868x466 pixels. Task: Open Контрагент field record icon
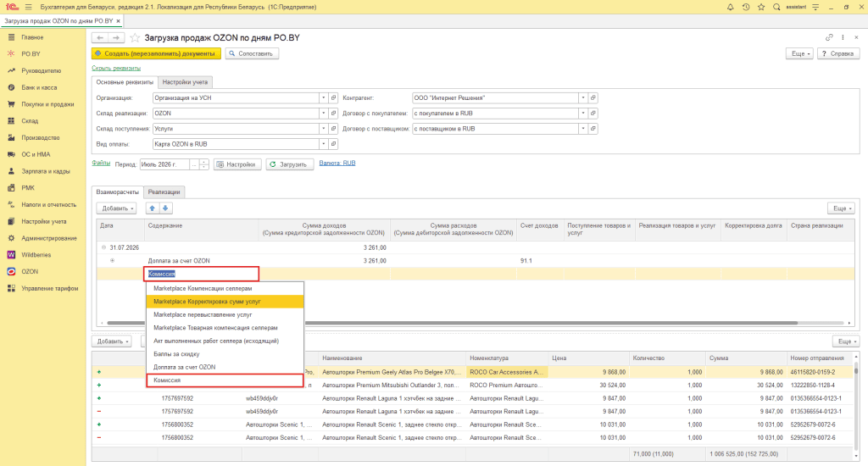coord(593,98)
